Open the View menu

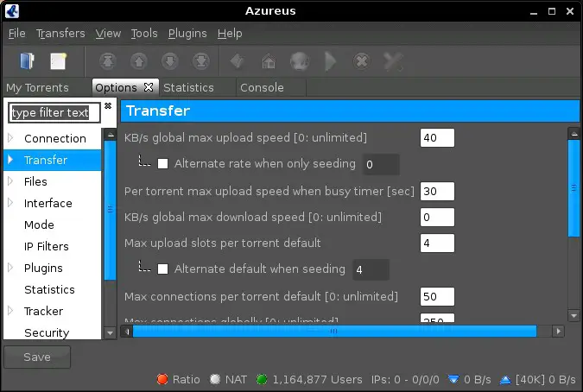(x=108, y=34)
